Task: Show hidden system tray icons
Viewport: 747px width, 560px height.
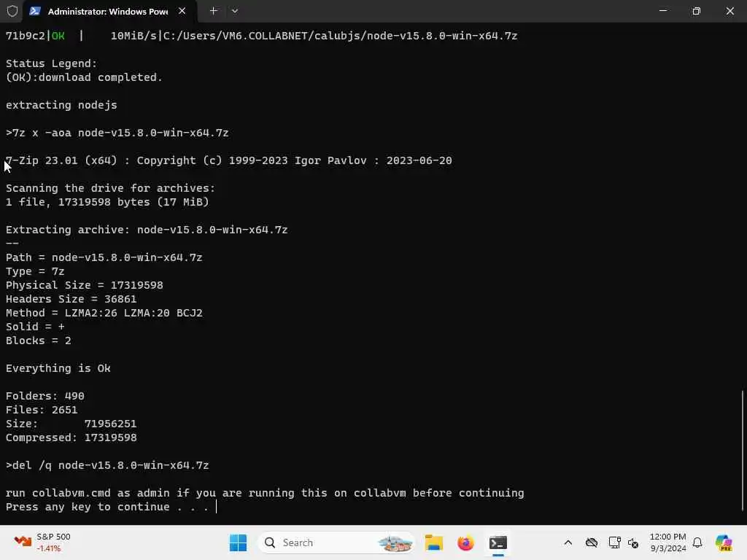Action: (x=568, y=542)
